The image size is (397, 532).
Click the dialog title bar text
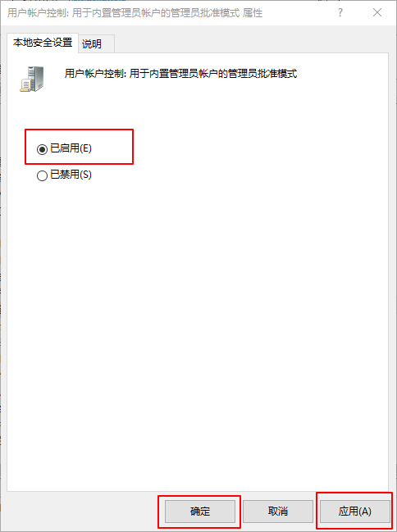pos(135,13)
